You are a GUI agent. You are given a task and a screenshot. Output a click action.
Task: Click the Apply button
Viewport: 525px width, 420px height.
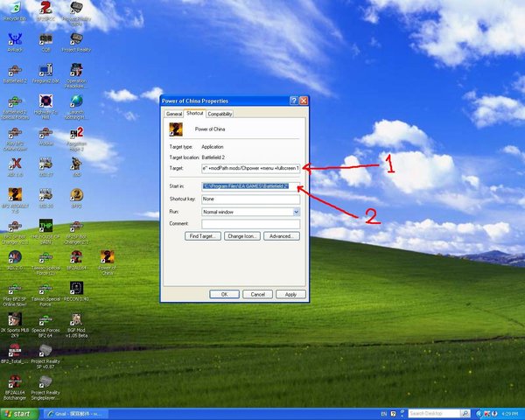(290, 294)
